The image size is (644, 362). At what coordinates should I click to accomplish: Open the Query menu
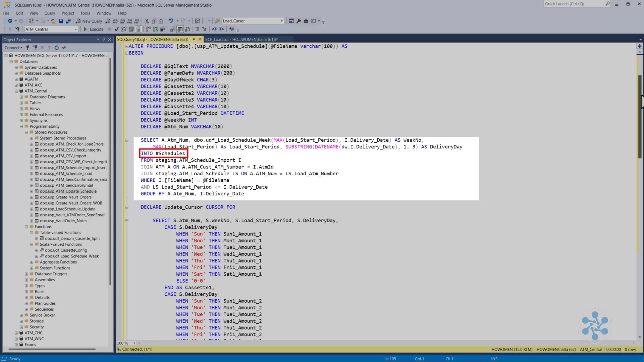(49, 13)
